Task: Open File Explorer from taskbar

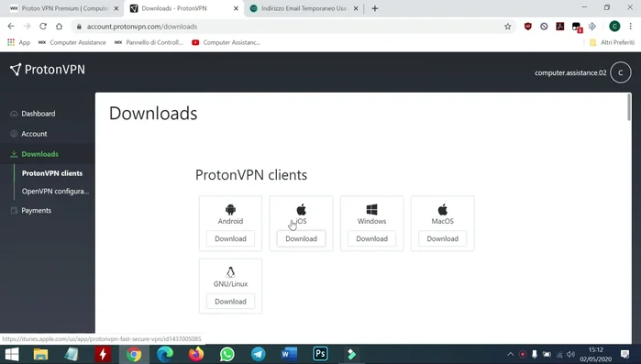Action: (x=41, y=354)
